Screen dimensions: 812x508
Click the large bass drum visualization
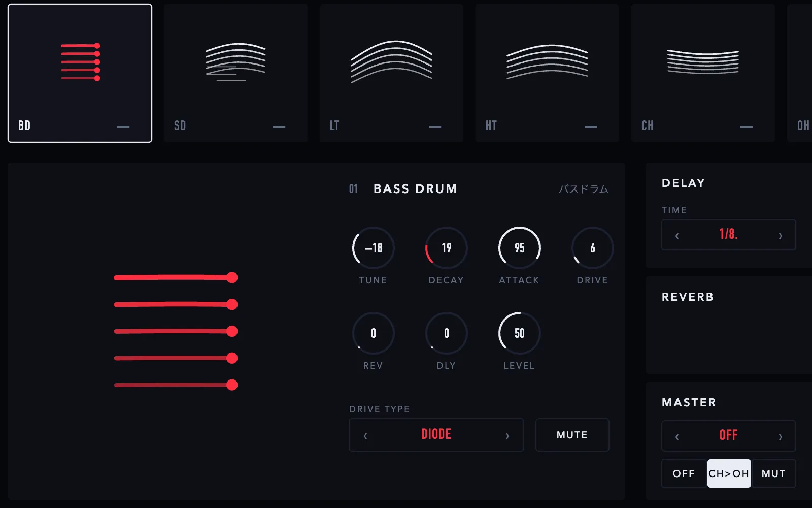click(x=176, y=331)
